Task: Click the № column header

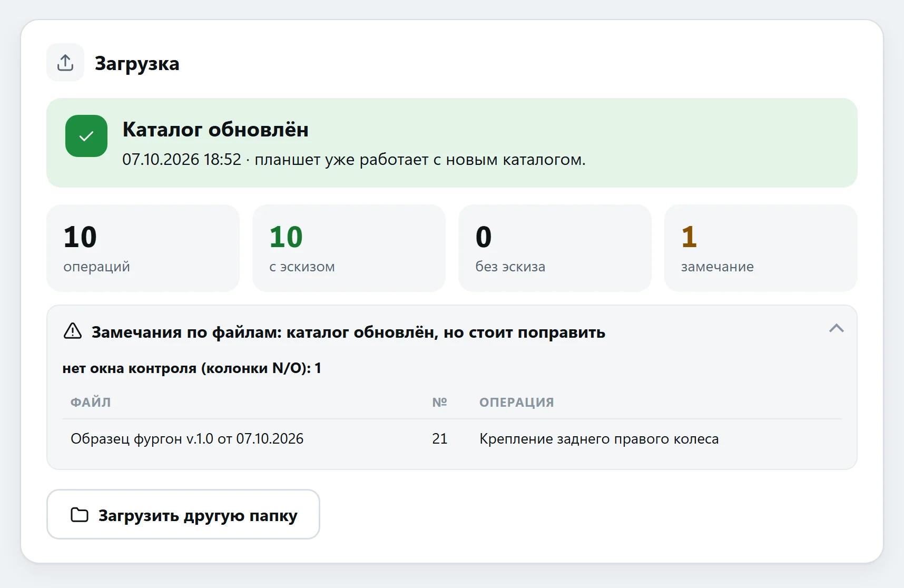Action: click(x=439, y=402)
